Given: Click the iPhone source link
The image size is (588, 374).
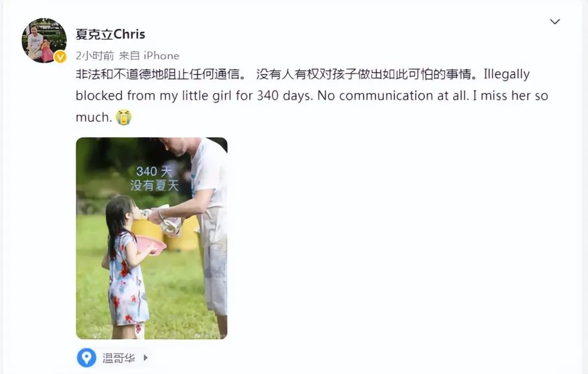Looking at the screenshot, I should click(x=161, y=56).
